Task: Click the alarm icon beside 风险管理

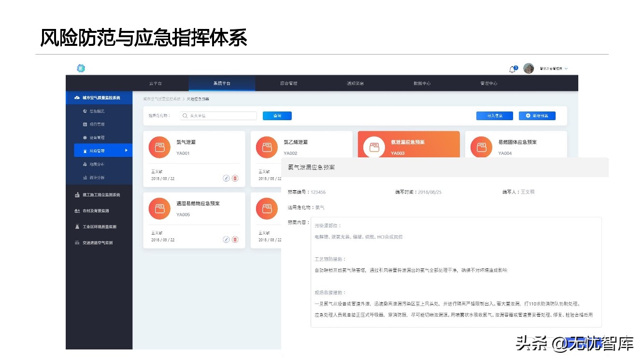Action: tap(85, 151)
